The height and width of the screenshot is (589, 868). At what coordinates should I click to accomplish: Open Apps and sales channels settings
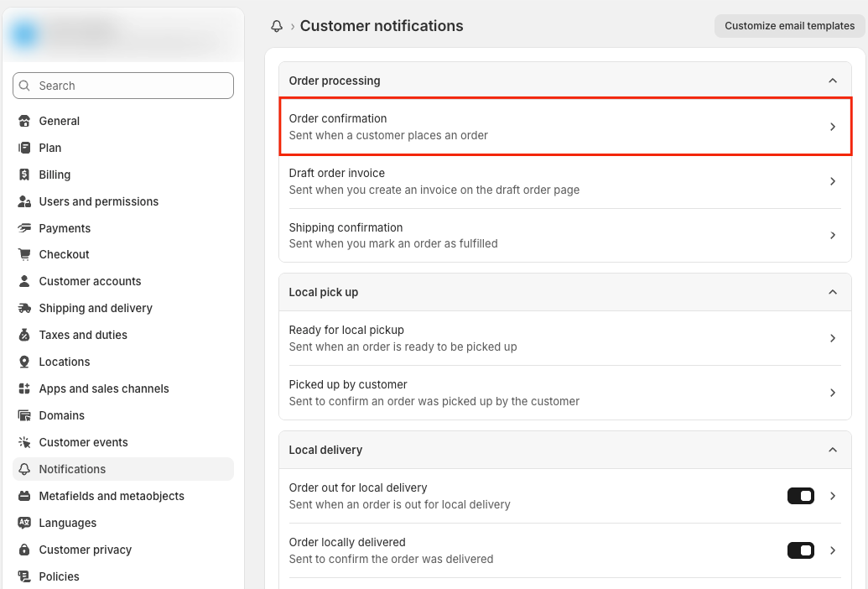pos(123,388)
